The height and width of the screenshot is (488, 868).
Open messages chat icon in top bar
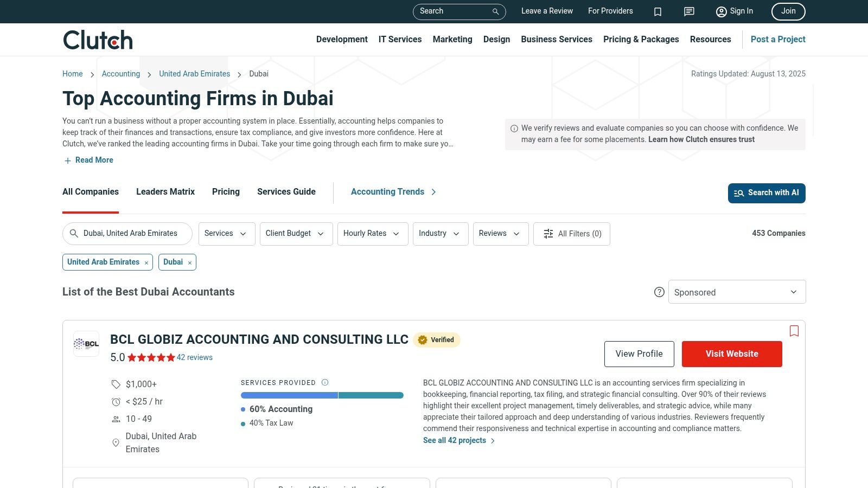[x=689, y=11]
